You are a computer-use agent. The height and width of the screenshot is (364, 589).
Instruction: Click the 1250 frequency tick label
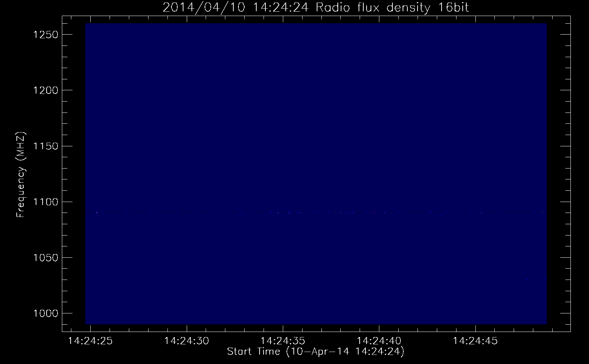pyautogui.click(x=46, y=35)
